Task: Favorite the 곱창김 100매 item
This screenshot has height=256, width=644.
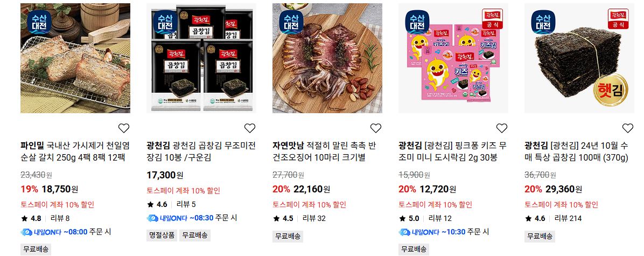Action: pos(627,128)
